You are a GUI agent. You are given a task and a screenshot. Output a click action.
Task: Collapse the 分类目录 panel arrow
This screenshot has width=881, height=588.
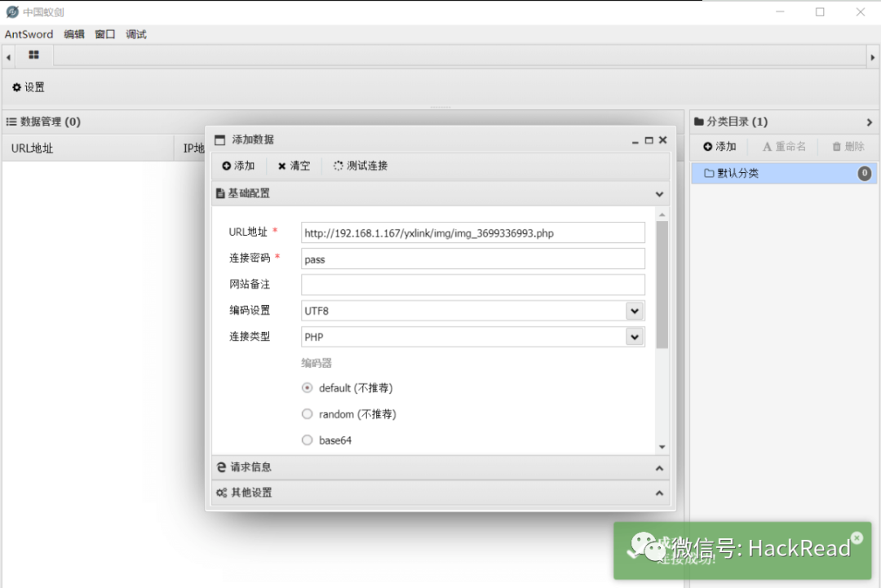pos(870,122)
